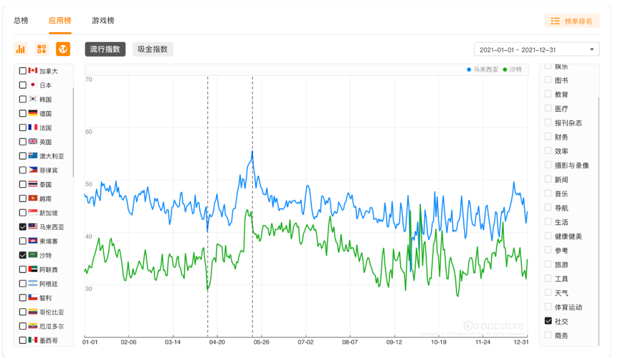Screen dimensions: 618x364
Task: Select the 流行指数 button
Action: [x=105, y=49]
